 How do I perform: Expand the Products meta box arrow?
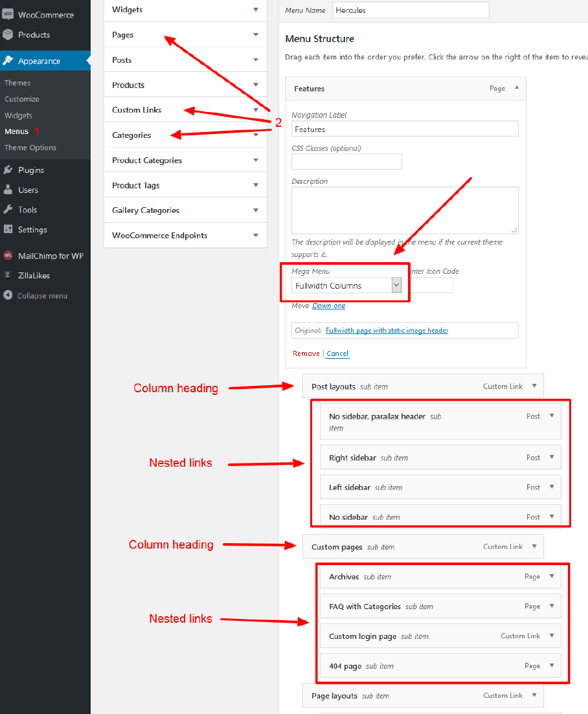[256, 85]
